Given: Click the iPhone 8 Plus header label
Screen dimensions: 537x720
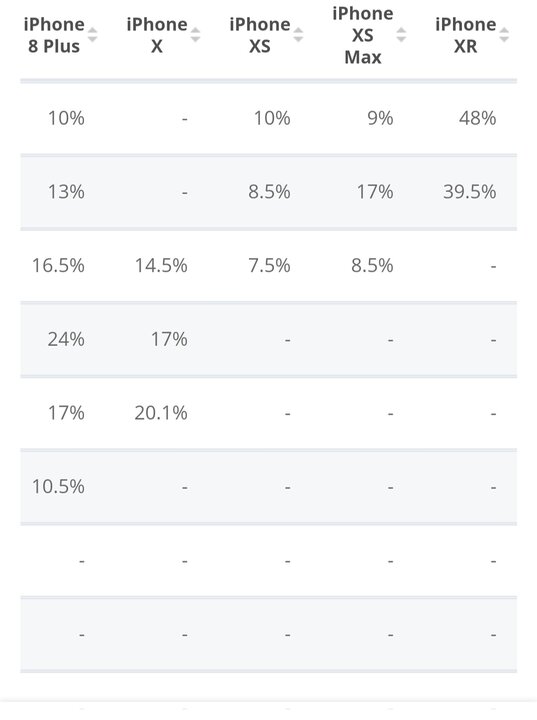Looking at the screenshot, I should 54,35.
